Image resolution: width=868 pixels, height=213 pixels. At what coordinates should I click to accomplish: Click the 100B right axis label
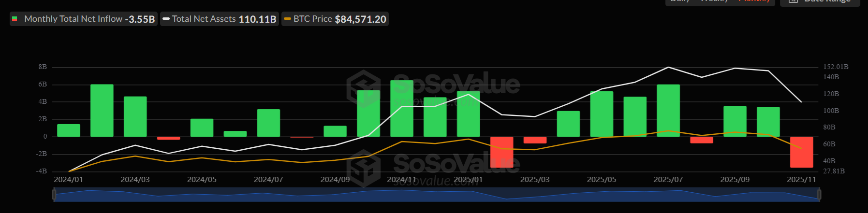pyautogui.click(x=831, y=111)
